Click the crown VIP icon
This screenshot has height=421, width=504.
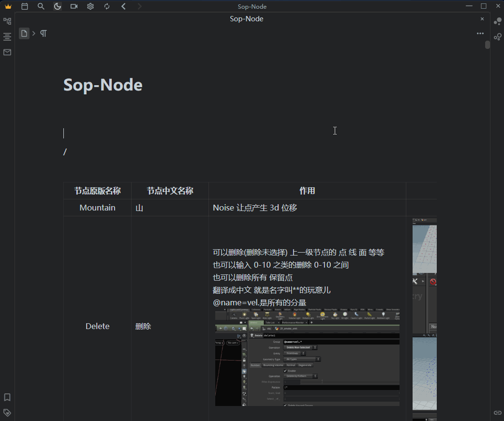pos(8,6)
